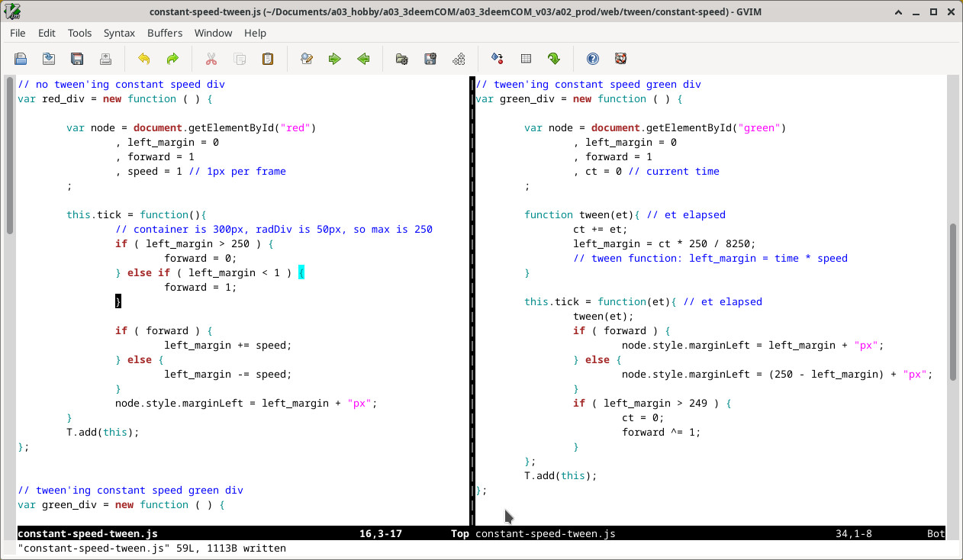The height and width of the screenshot is (560, 963).
Task: Click the Paste clipboard icon
Action: 268,59
